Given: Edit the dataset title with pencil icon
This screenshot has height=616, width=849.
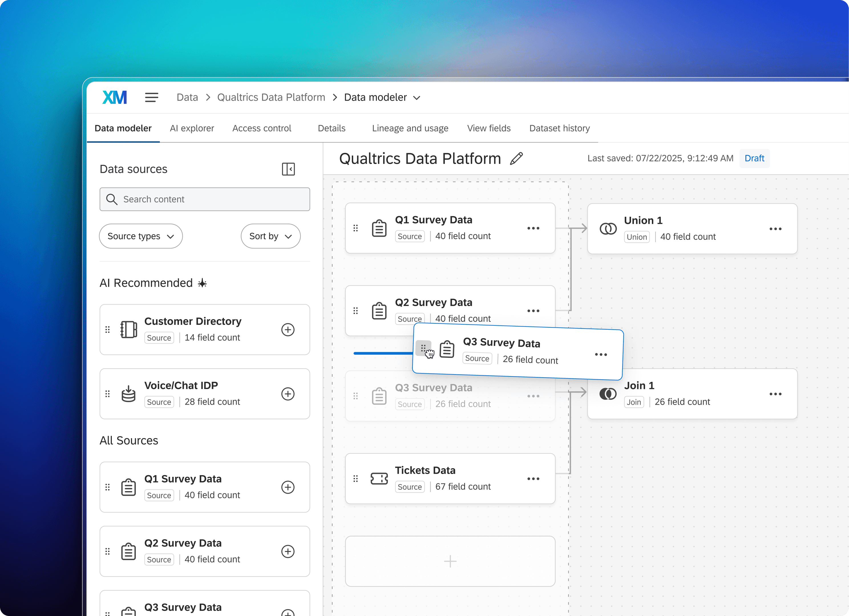Looking at the screenshot, I should click(x=516, y=159).
